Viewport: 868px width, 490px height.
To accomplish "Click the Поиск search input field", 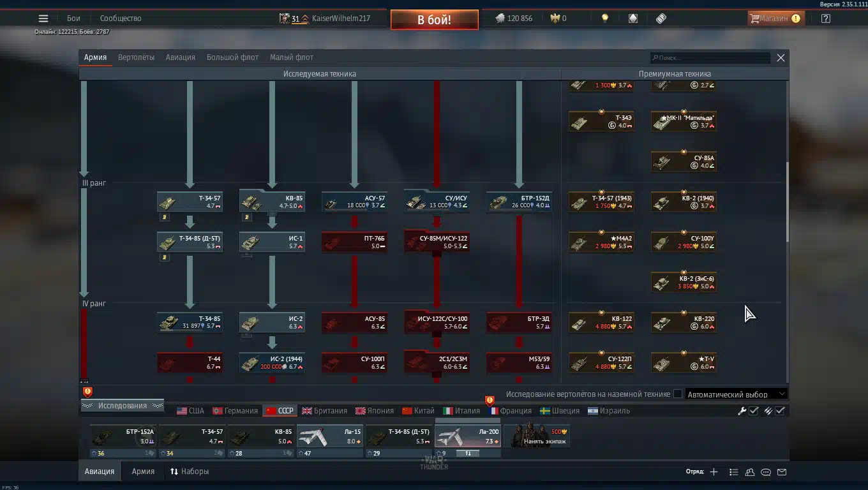I will click(710, 58).
